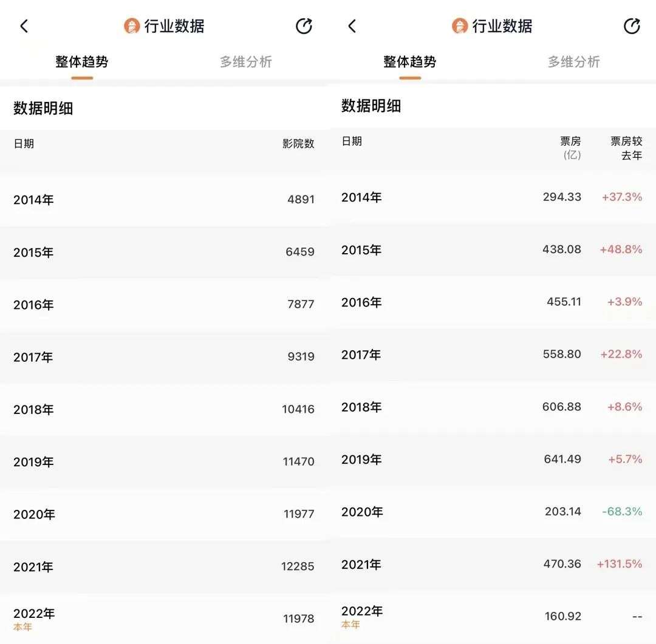Screen dimensions: 656x644
Task: Open the 2022年 本年 row showing 11978
Action: [164, 619]
